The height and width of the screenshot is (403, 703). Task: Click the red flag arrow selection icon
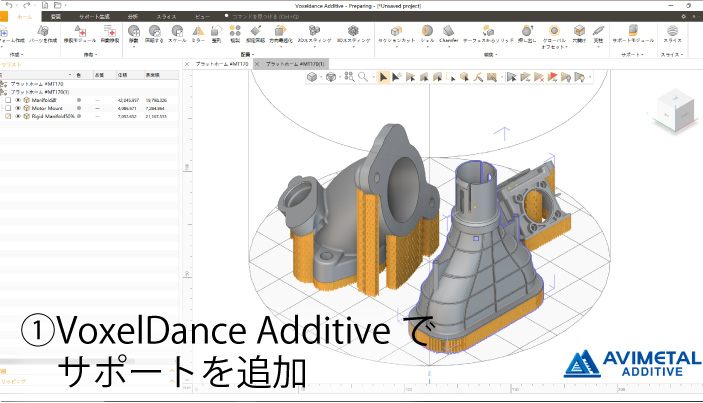(x=552, y=77)
